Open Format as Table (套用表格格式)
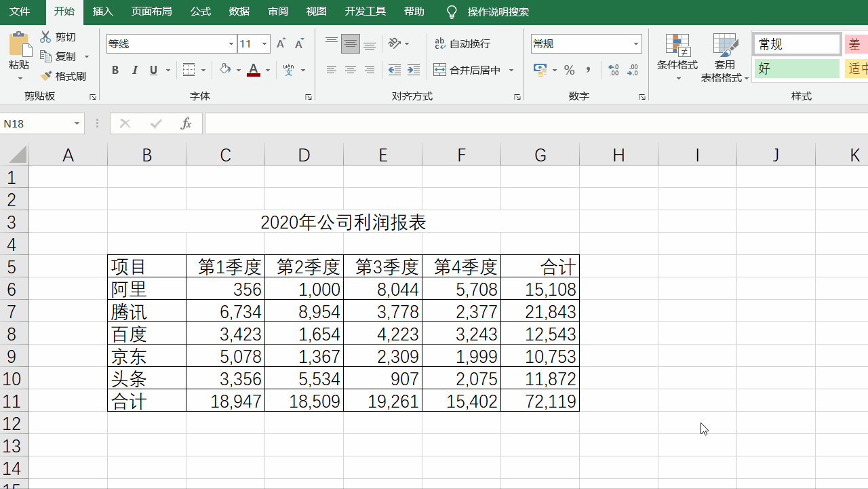The height and width of the screenshot is (489, 868). tap(725, 57)
